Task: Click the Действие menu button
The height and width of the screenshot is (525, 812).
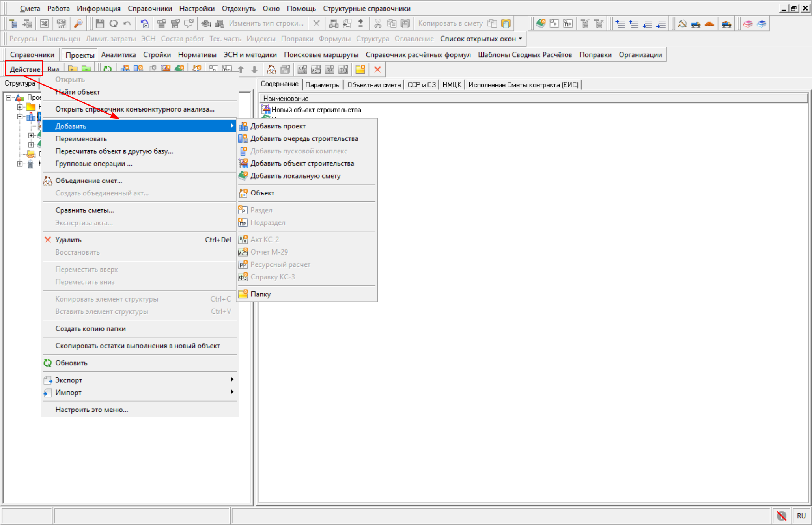Action: [x=25, y=69]
